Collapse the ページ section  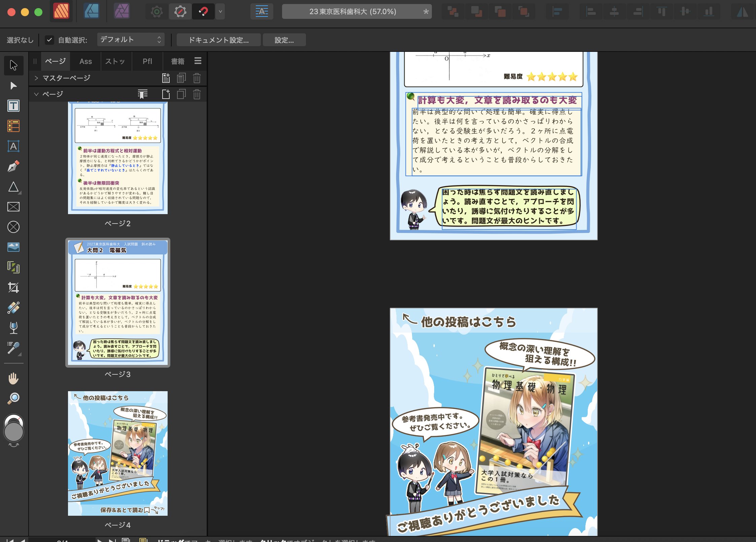pyautogui.click(x=36, y=94)
